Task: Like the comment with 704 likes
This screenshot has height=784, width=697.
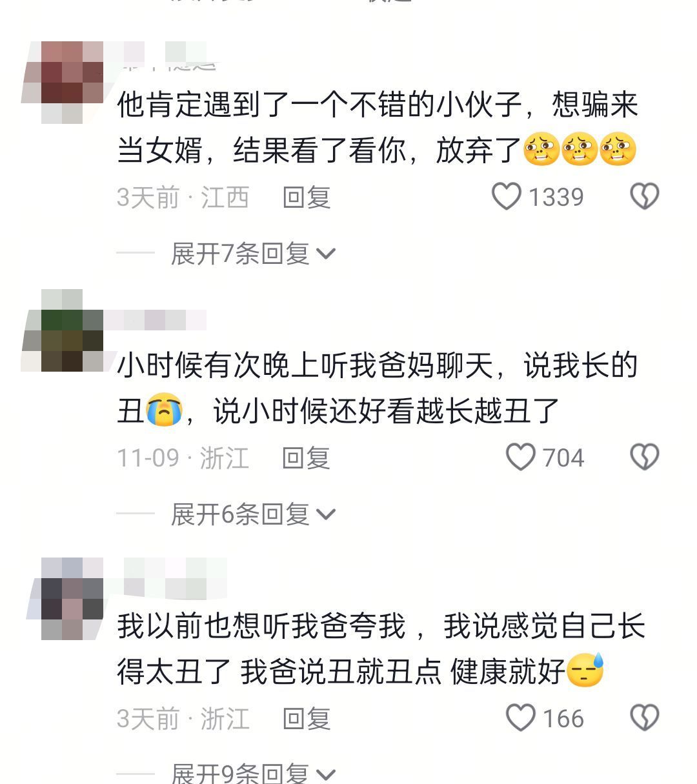Action: pos(521,457)
